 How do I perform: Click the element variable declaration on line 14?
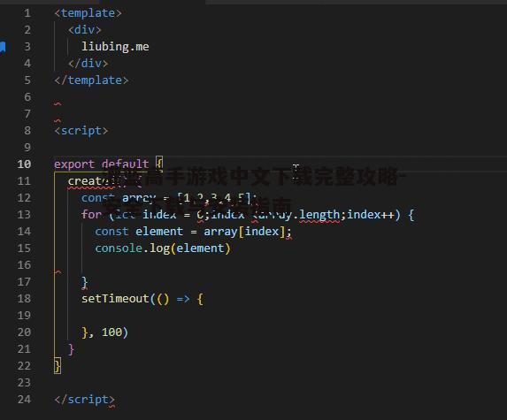pyautogui.click(x=158, y=232)
